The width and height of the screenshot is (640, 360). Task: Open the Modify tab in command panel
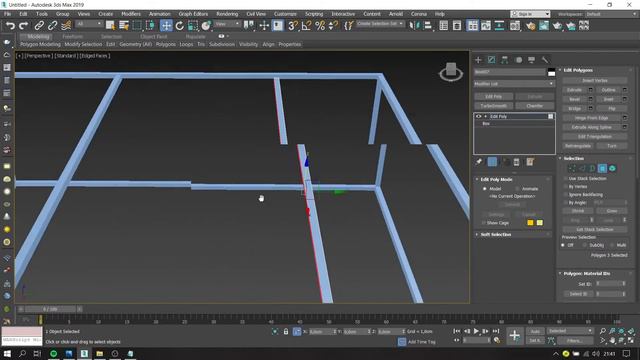[491, 60]
